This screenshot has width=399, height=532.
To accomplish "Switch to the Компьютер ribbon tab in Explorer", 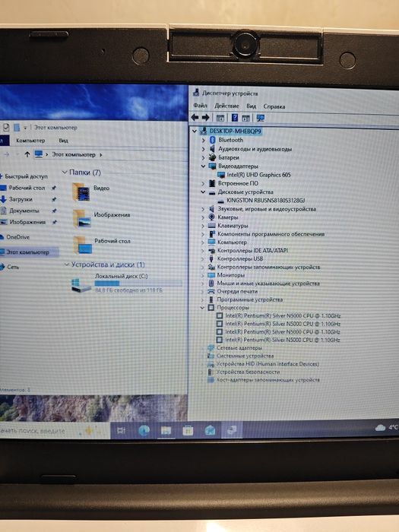I will point(30,140).
